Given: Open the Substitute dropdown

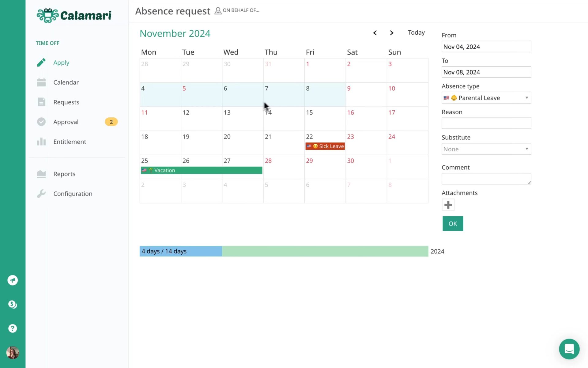Looking at the screenshot, I should click(486, 149).
